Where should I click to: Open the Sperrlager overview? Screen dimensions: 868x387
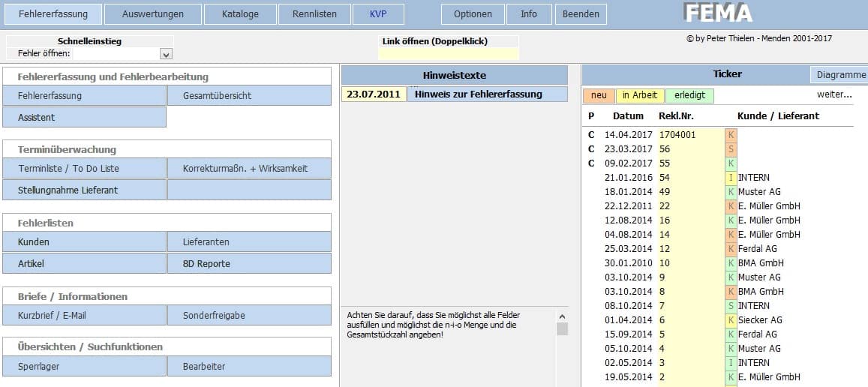84,367
